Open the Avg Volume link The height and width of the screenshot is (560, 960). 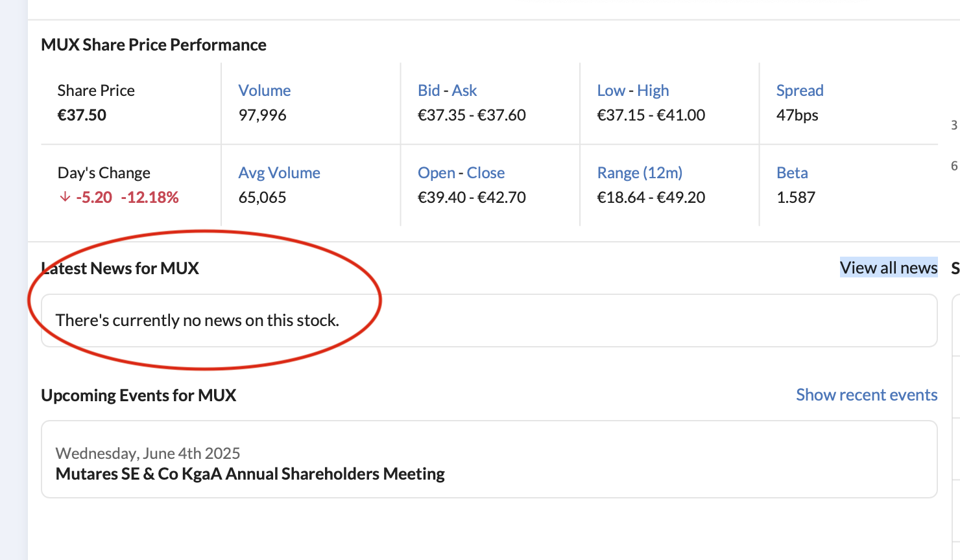point(279,173)
